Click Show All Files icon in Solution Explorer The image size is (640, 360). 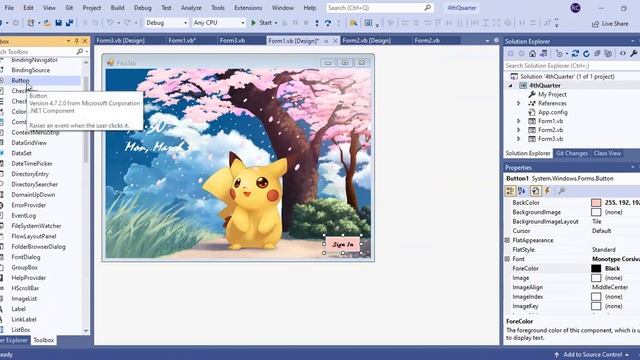[608, 53]
